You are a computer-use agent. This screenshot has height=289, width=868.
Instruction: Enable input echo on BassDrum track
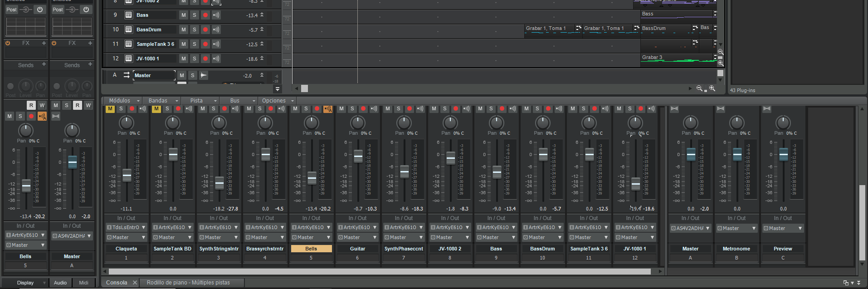[x=216, y=29]
